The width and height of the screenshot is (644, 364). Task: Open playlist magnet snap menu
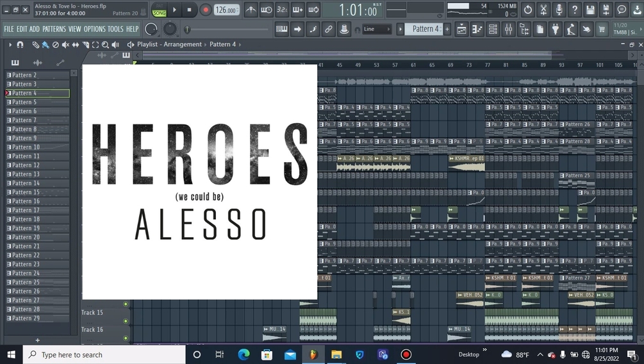(x=20, y=44)
